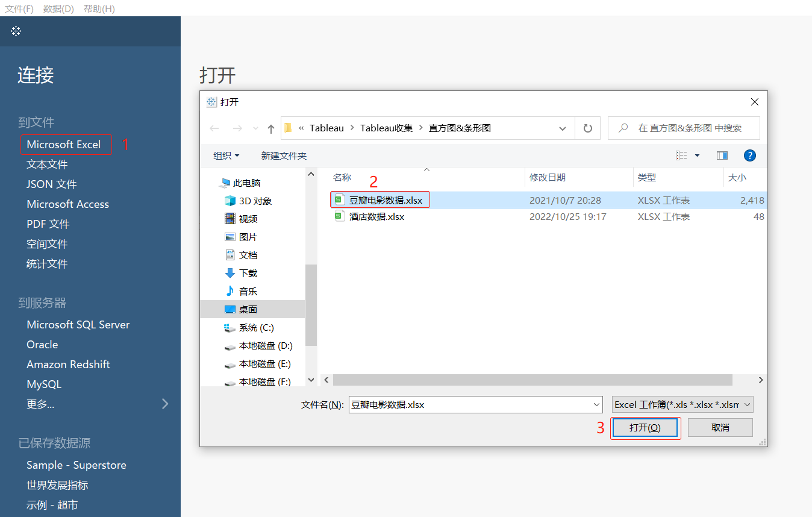The height and width of the screenshot is (517, 812).
Task: Open the 数据(D) menu
Action: 58,8
